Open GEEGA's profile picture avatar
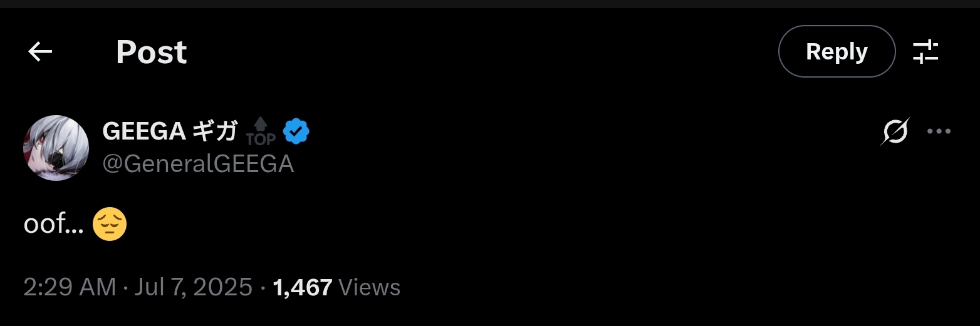Screen dimensions: 980x326 coord(56,148)
